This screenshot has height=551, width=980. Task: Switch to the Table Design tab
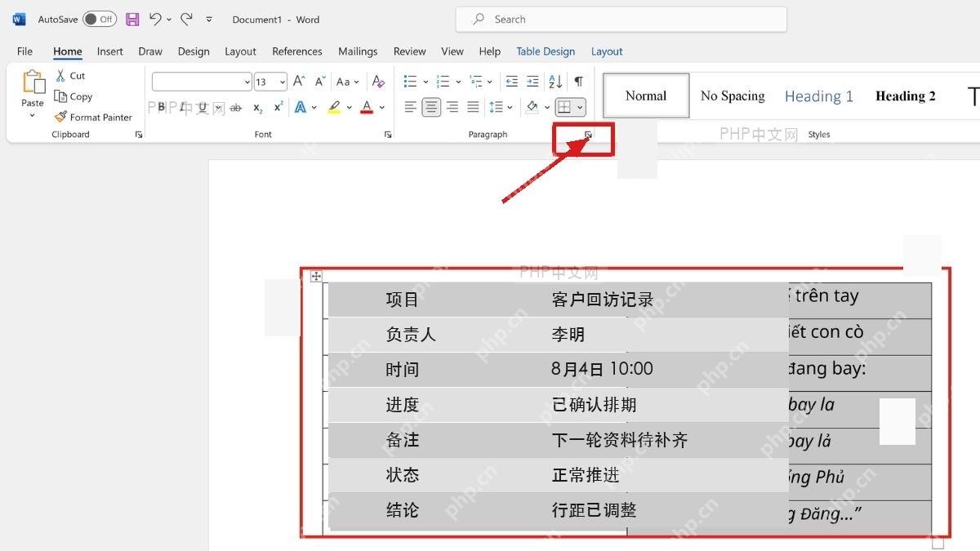[x=546, y=51]
